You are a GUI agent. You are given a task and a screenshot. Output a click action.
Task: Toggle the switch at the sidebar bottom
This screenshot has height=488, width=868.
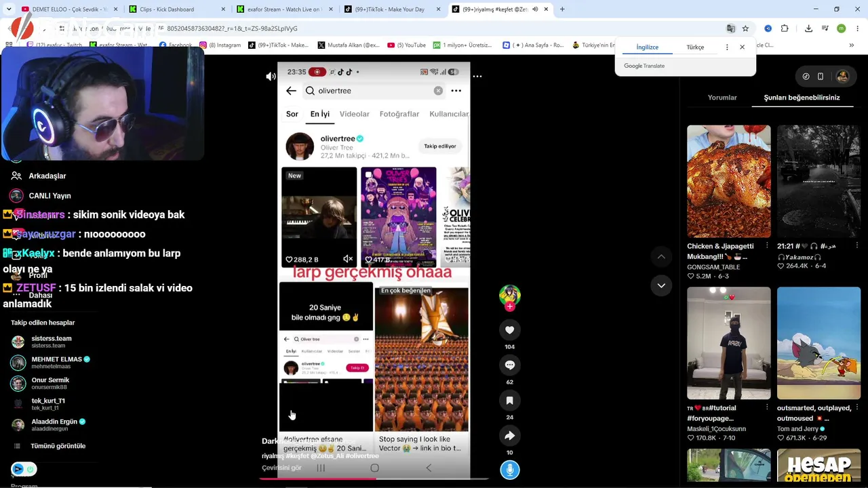(x=24, y=469)
